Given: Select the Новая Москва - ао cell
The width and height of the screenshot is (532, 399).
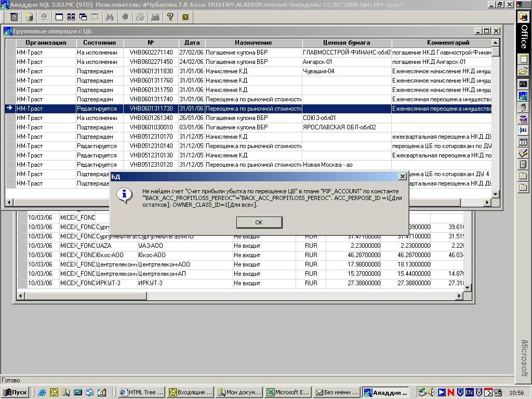Looking at the screenshot, I should (347, 165).
